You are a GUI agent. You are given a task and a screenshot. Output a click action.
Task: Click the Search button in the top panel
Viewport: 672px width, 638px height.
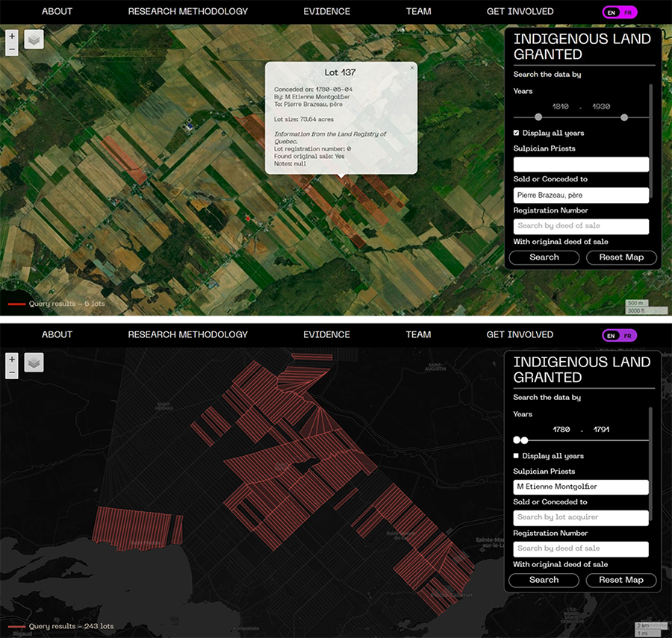pos(544,257)
